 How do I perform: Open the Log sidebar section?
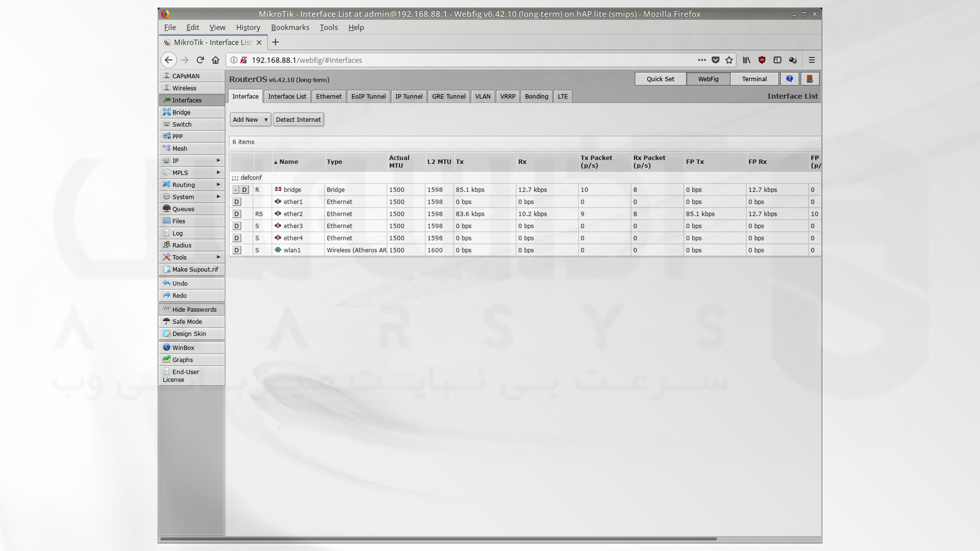[191, 233]
